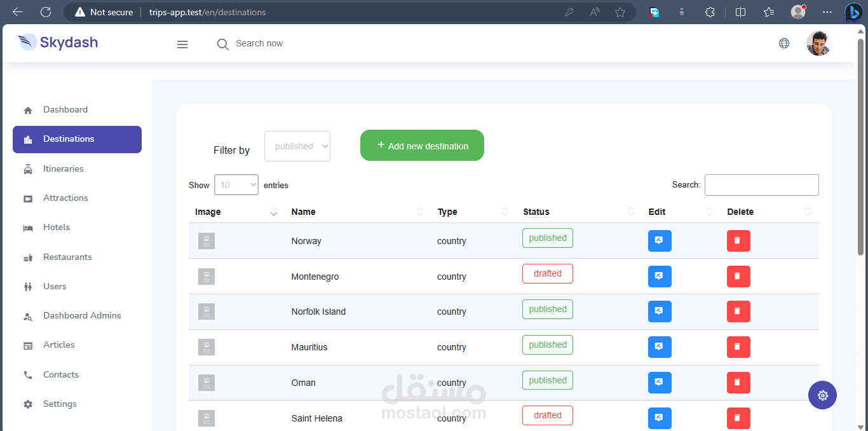868x431 pixels.
Task: Click the Skydash logo
Action: tap(58, 43)
